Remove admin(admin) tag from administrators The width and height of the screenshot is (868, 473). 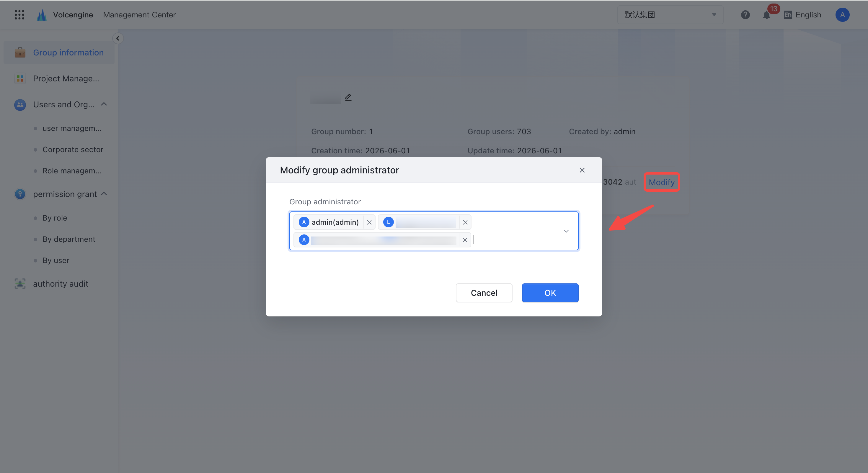coord(369,222)
